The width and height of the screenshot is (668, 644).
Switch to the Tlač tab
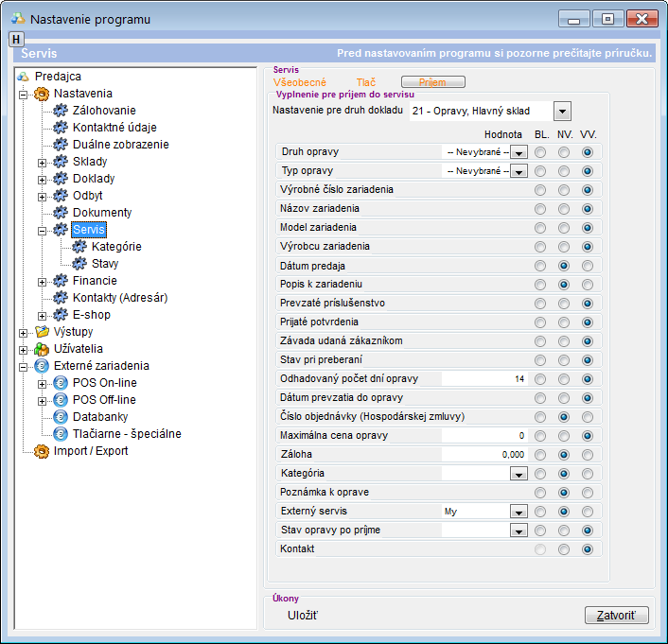point(366,83)
